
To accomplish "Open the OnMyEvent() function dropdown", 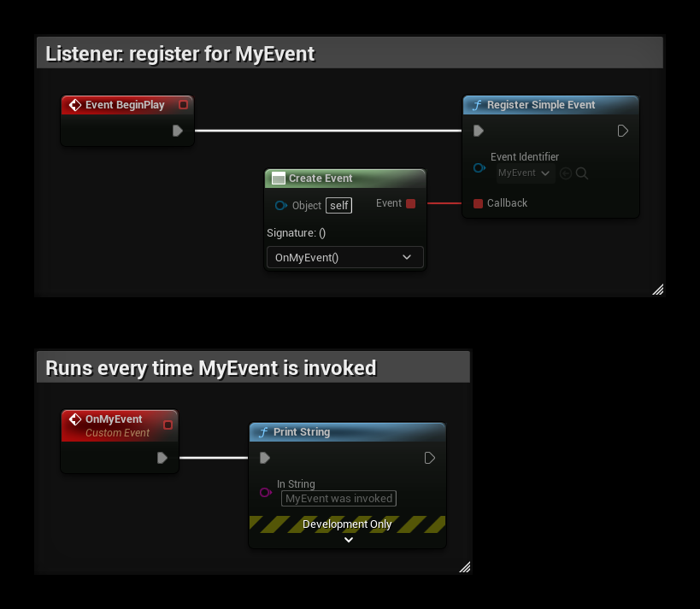I will click(344, 257).
